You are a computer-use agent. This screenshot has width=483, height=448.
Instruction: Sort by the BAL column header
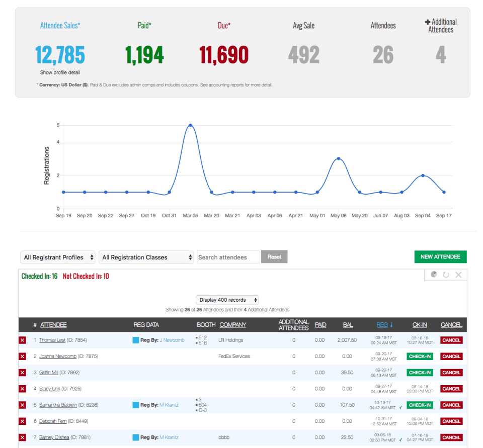click(348, 325)
